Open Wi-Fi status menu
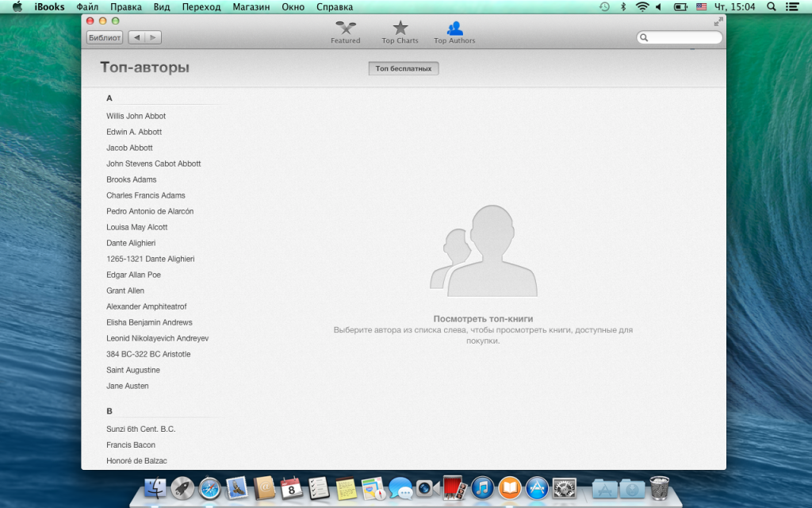 click(x=642, y=6)
